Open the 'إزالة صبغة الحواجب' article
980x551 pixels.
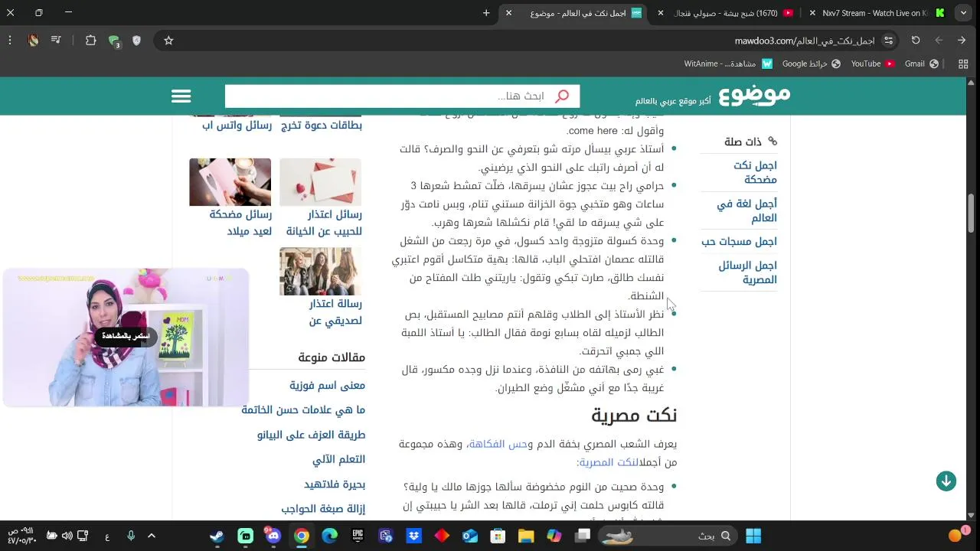[323, 509]
